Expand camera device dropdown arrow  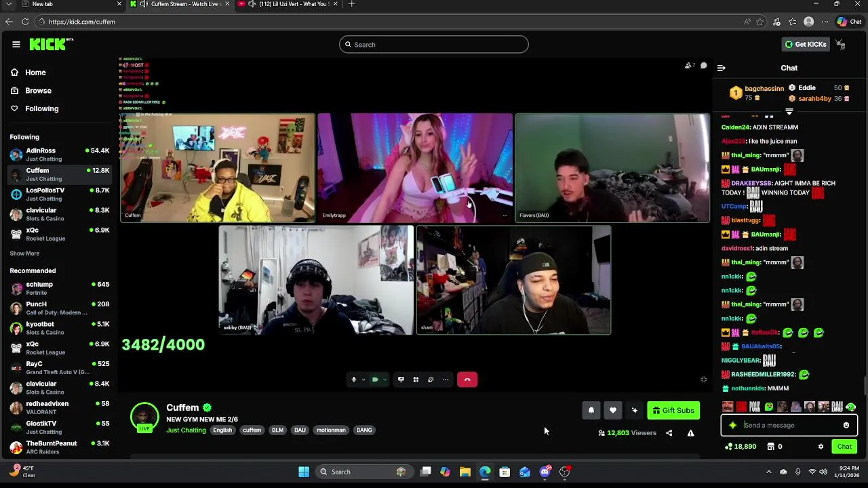384,380
